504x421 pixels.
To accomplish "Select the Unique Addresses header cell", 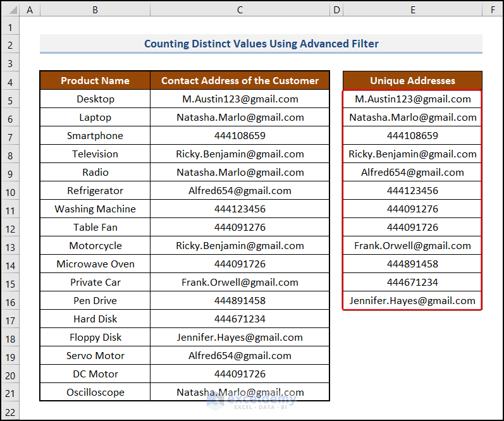I will (412, 80).
